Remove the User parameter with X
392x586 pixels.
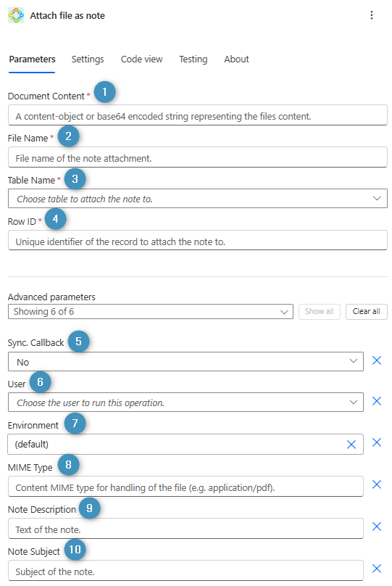377,401
